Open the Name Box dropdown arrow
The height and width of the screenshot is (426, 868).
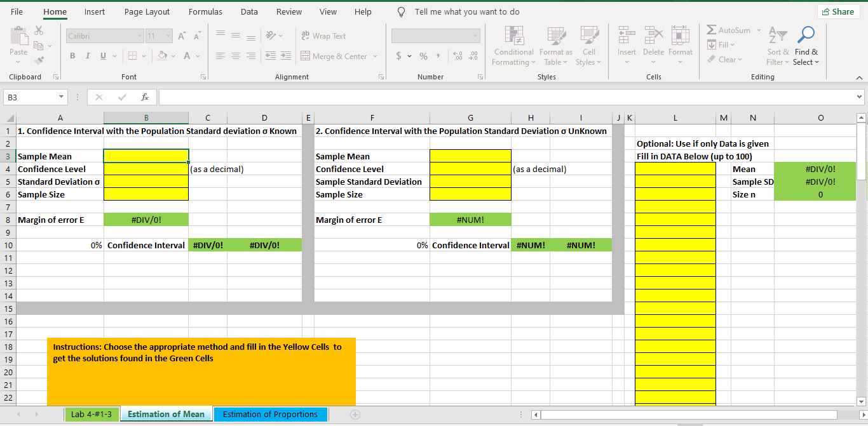pos(62,97)
